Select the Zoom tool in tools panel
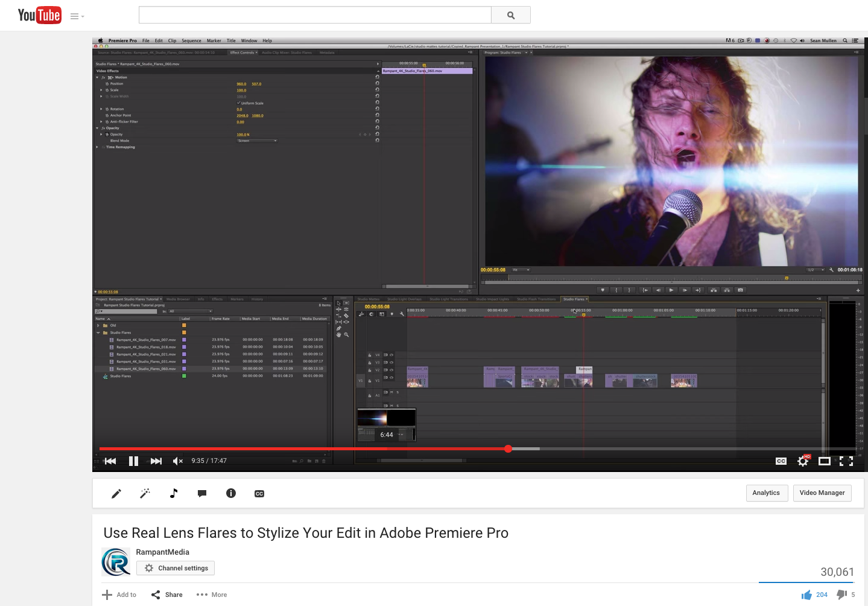Screen dimensions: 868x606 tap(346, 334)
